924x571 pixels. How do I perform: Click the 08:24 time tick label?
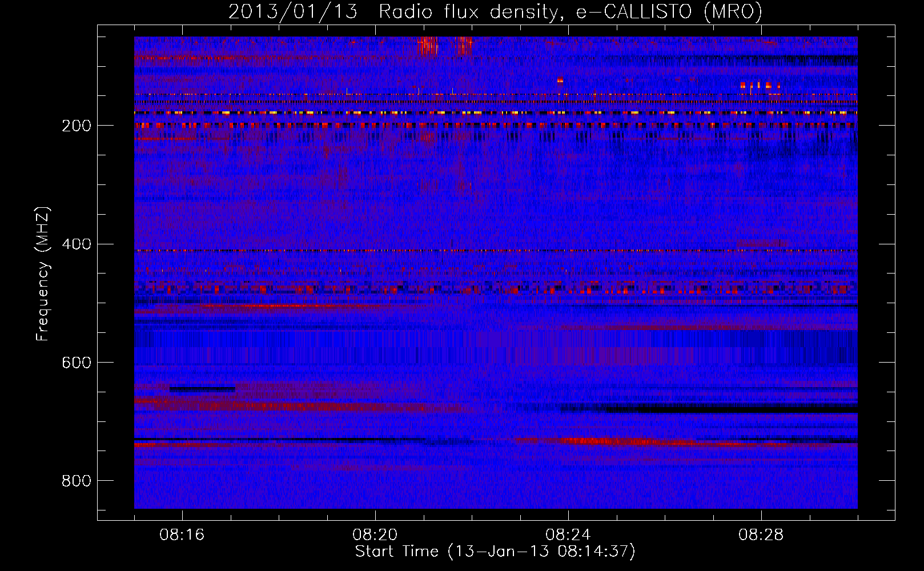click(568, 535)
